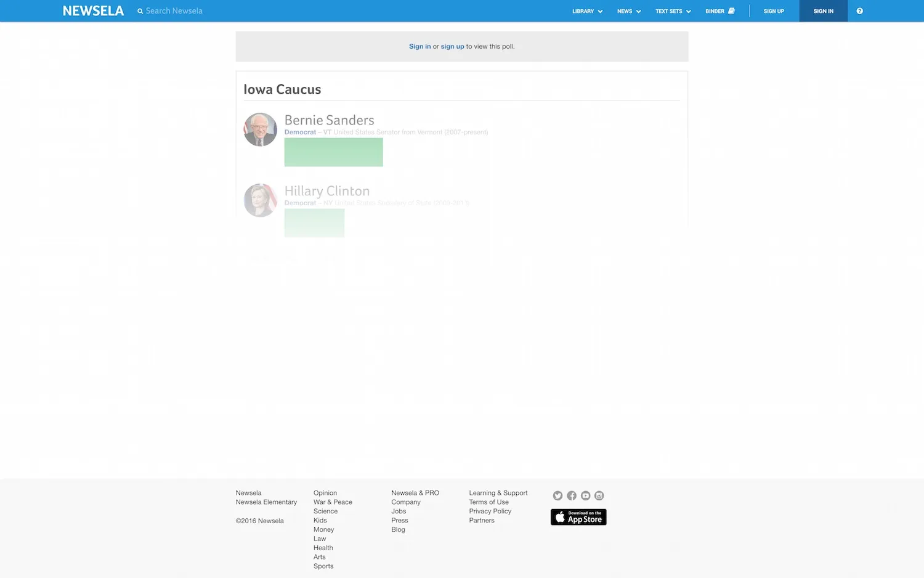
Task: Go to War & Peace footer section
Action: click(333, 502)
